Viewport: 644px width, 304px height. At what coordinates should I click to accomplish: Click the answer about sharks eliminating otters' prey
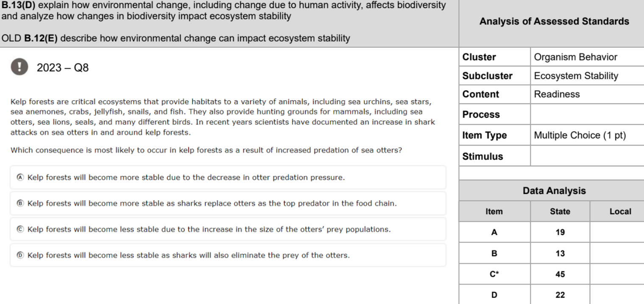(228, 256)
